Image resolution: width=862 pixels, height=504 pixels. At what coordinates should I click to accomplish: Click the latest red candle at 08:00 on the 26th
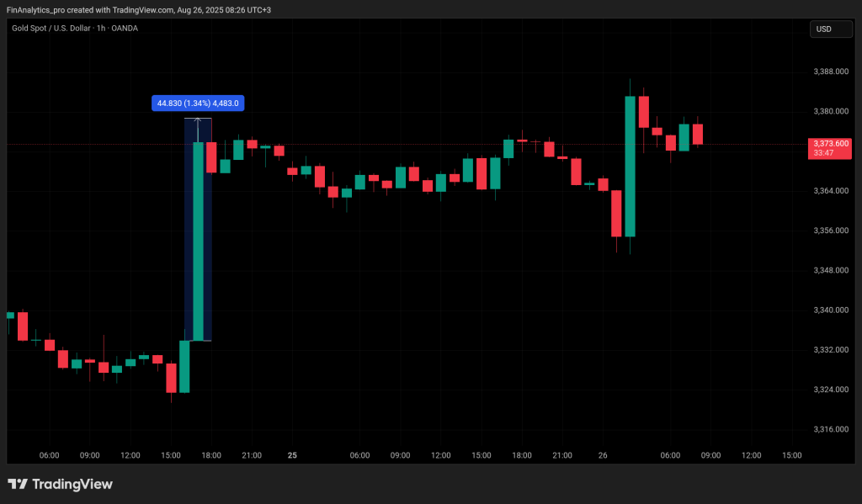pos(698,134)
